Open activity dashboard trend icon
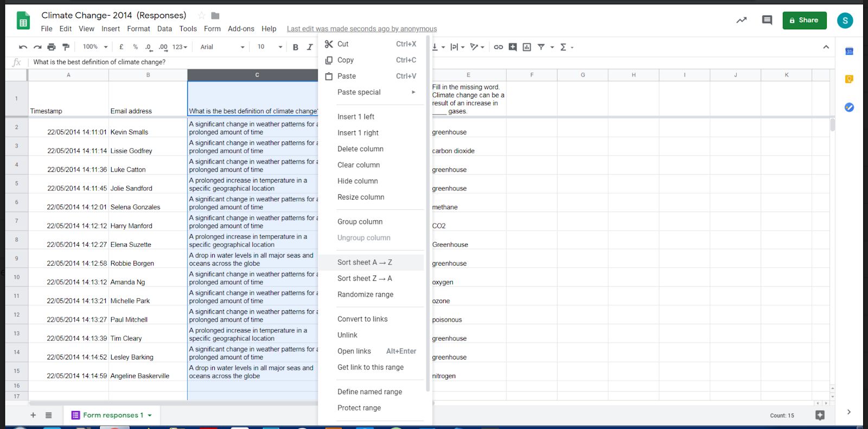Viewport: 868px width, 429px height. click(x=741, y=21)
